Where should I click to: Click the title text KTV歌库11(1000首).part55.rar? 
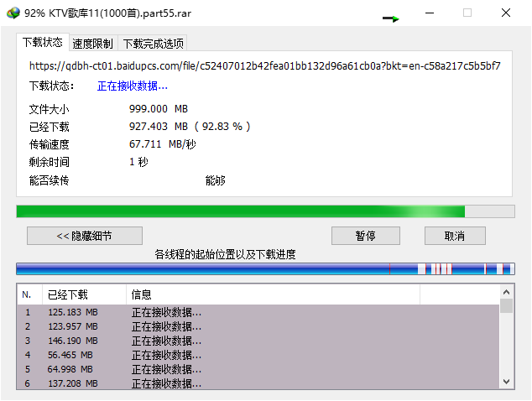120,13
